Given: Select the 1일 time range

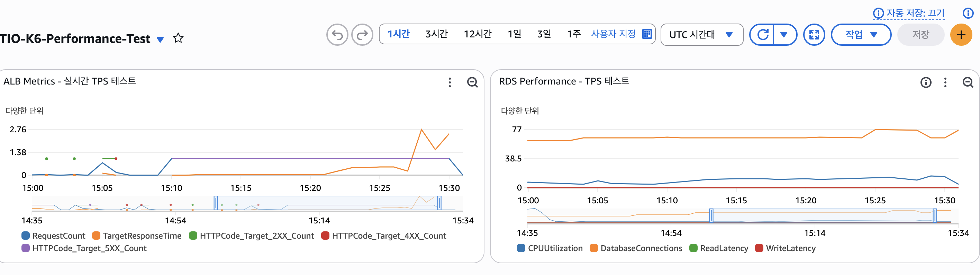Looking at the screenshot, I should (514, 34).
